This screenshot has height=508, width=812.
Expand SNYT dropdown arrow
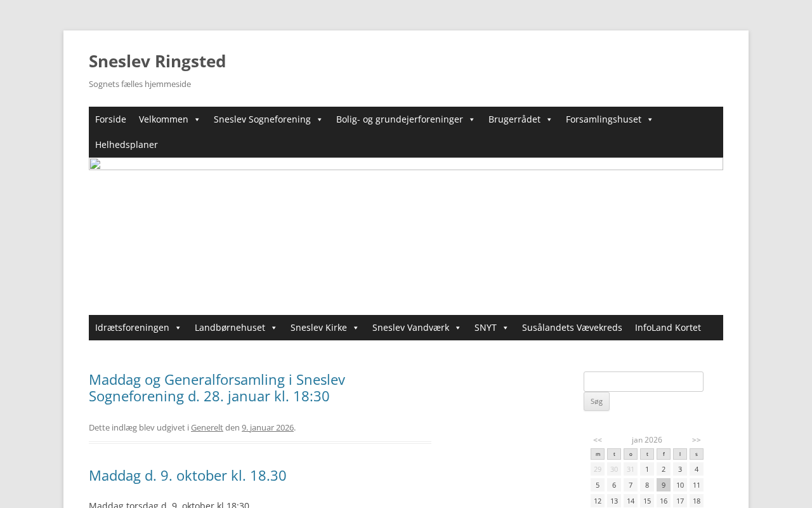(505, 328)
